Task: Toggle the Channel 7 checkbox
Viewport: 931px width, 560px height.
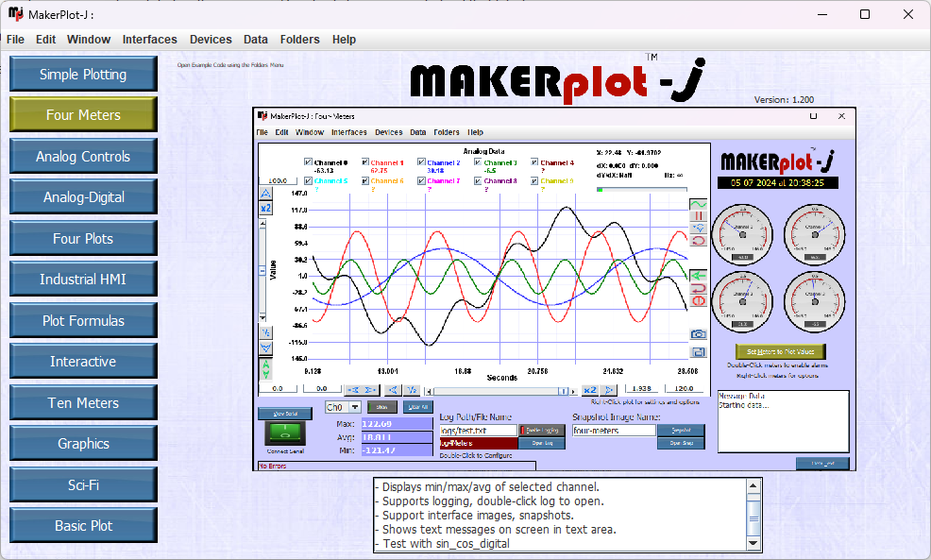Action: point(421,180)
